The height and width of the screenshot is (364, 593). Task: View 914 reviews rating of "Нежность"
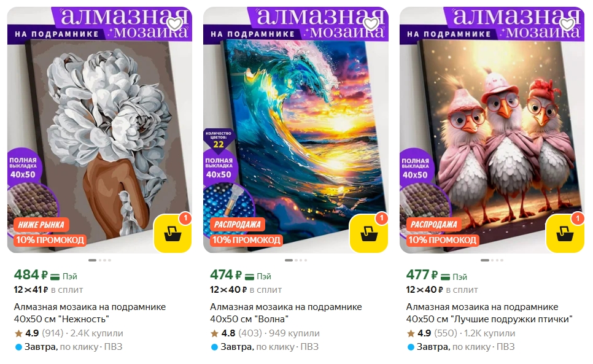tap(39, 333)
